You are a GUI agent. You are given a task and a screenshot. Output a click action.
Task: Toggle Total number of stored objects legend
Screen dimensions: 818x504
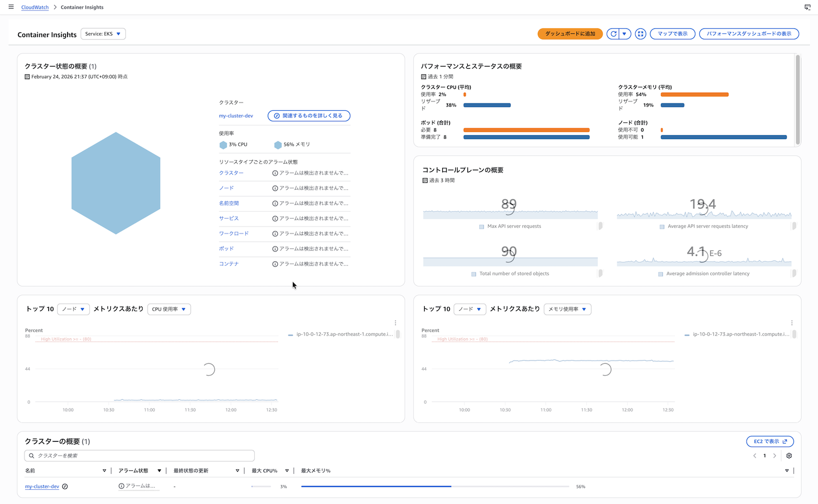474,274
